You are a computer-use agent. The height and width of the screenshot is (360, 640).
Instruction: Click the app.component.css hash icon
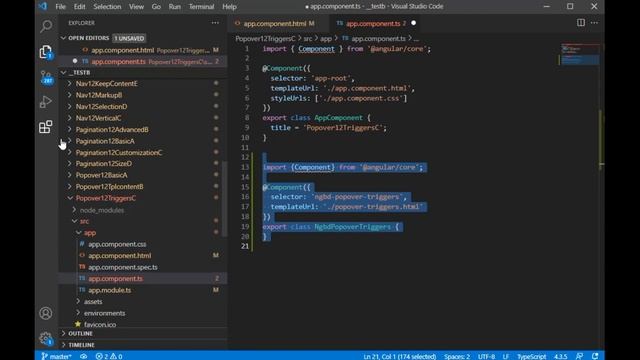point(82,244)
